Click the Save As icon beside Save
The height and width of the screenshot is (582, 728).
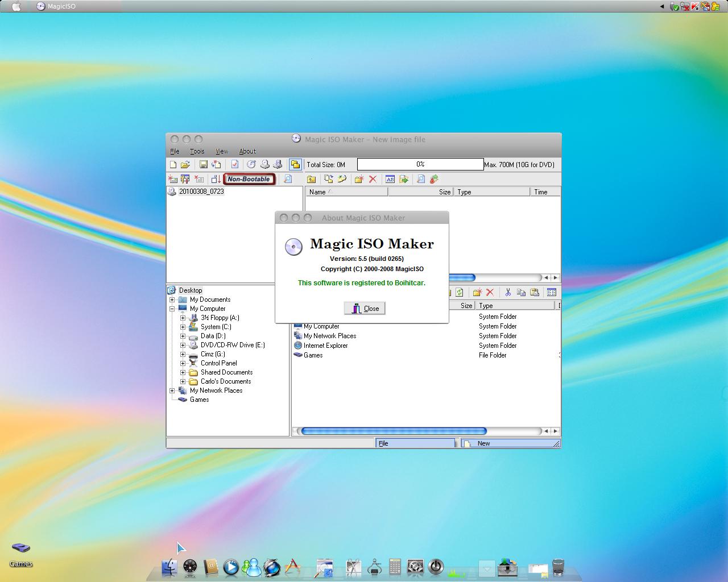216,164
